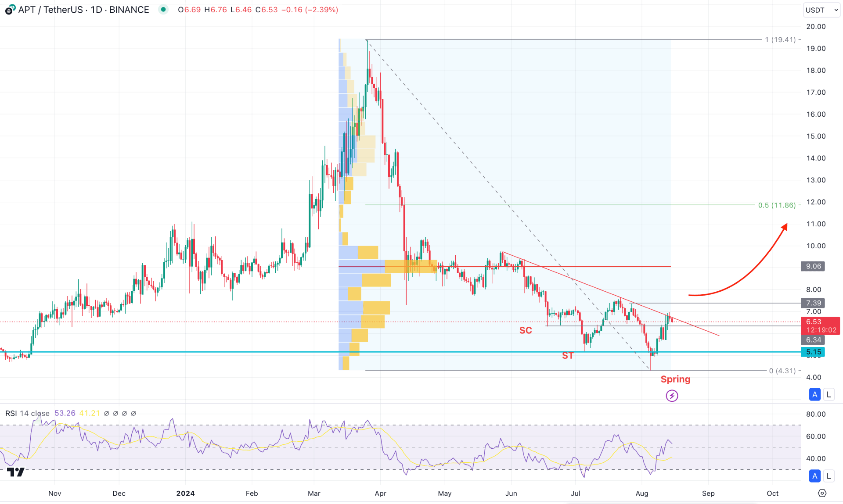
Task: Click the APT coin symbol icon
Action: point(10,10)
